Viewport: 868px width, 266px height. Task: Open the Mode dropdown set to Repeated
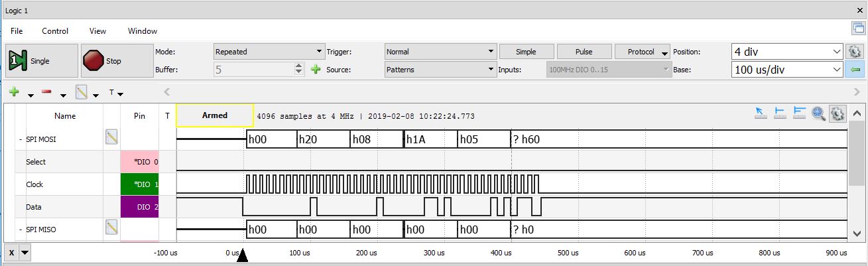coord(269,52)
